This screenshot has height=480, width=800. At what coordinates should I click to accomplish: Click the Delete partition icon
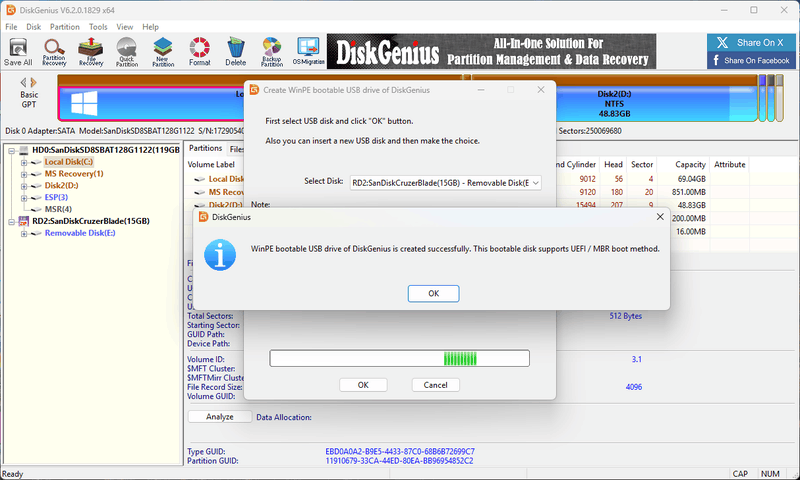point(236,52)
